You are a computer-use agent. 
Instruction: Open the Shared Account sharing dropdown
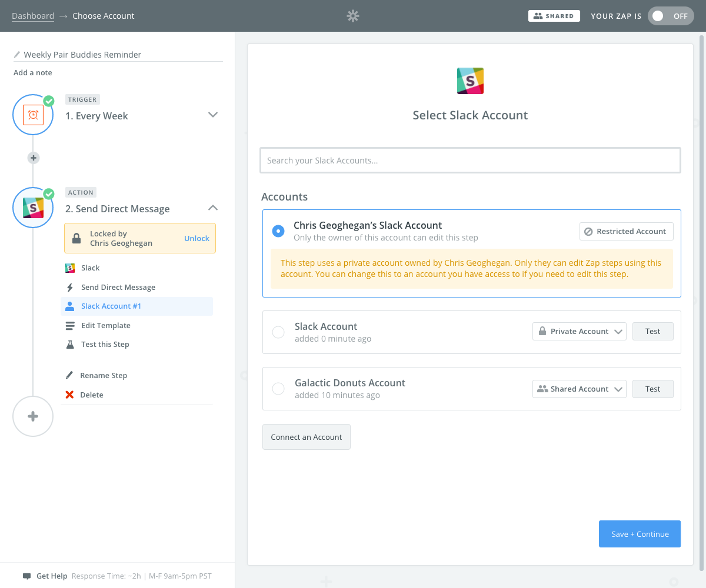point(580,389)
